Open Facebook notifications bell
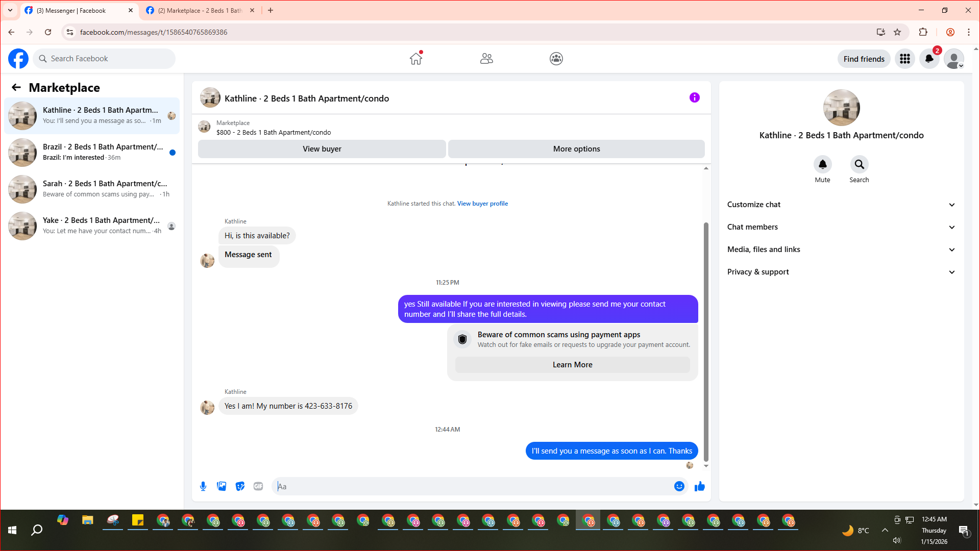980x551 pixels. click(x=929, y=59)
